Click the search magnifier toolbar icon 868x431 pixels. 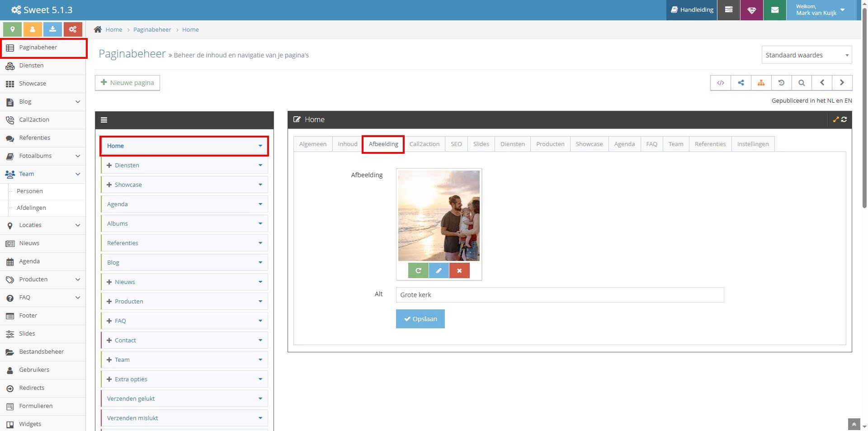(x=802, y=83)
